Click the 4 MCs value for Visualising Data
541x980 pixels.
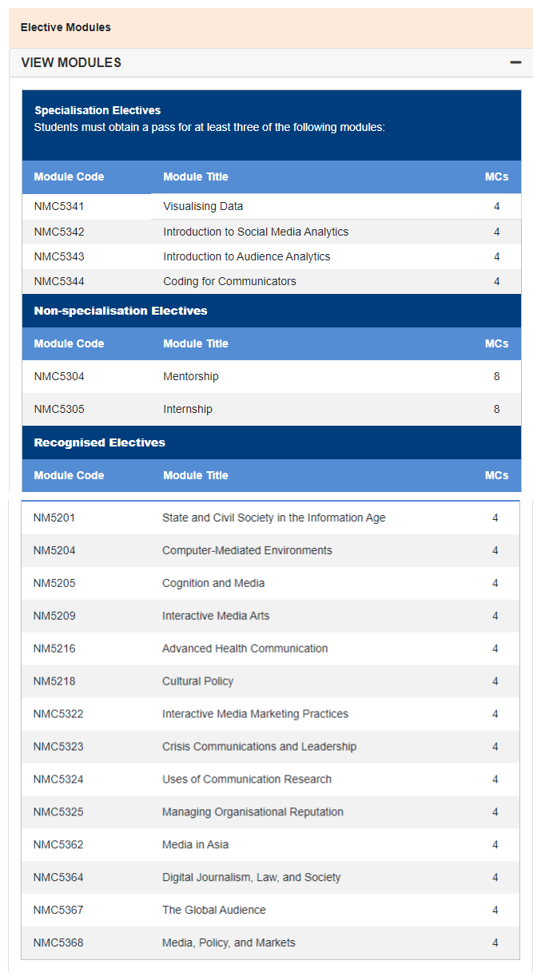click(x=496, y=206)
